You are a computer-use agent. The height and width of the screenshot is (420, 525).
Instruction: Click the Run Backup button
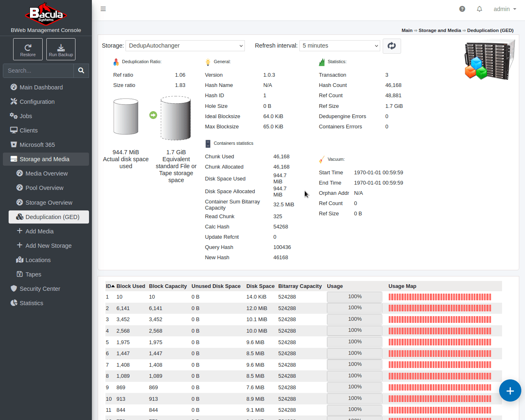[61, 49]
